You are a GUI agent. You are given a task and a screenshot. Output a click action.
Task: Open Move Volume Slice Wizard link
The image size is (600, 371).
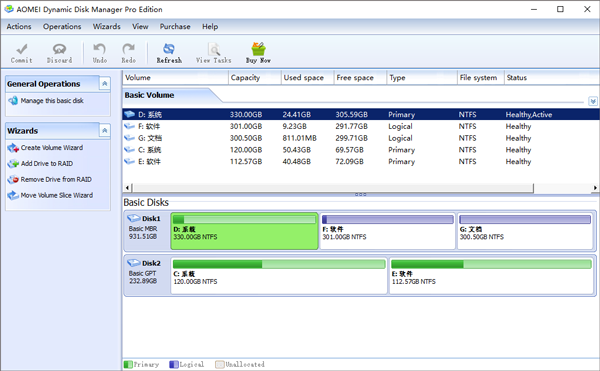(x=57, y=195)
